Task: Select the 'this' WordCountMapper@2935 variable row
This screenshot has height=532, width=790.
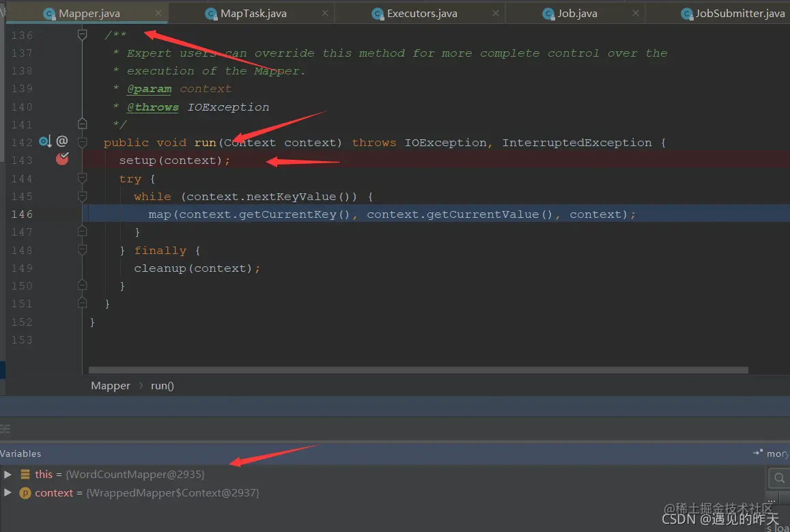Action: click(x=383, y=474)
